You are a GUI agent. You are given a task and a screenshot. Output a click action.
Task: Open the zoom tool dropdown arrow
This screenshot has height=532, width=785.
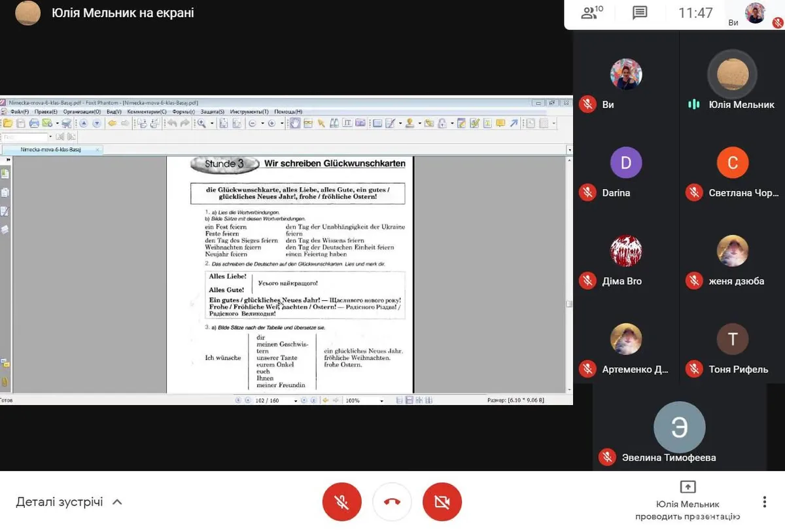212,123
